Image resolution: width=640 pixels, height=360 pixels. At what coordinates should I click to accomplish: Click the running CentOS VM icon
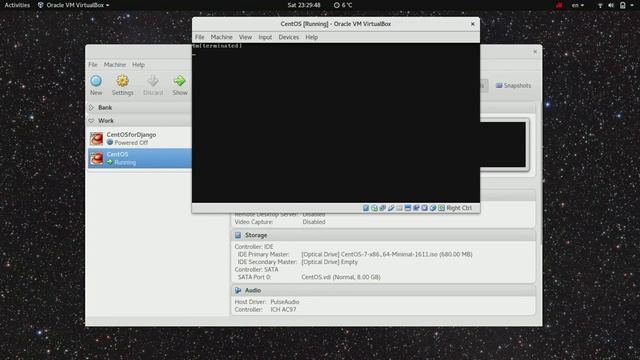click(97, 158)
